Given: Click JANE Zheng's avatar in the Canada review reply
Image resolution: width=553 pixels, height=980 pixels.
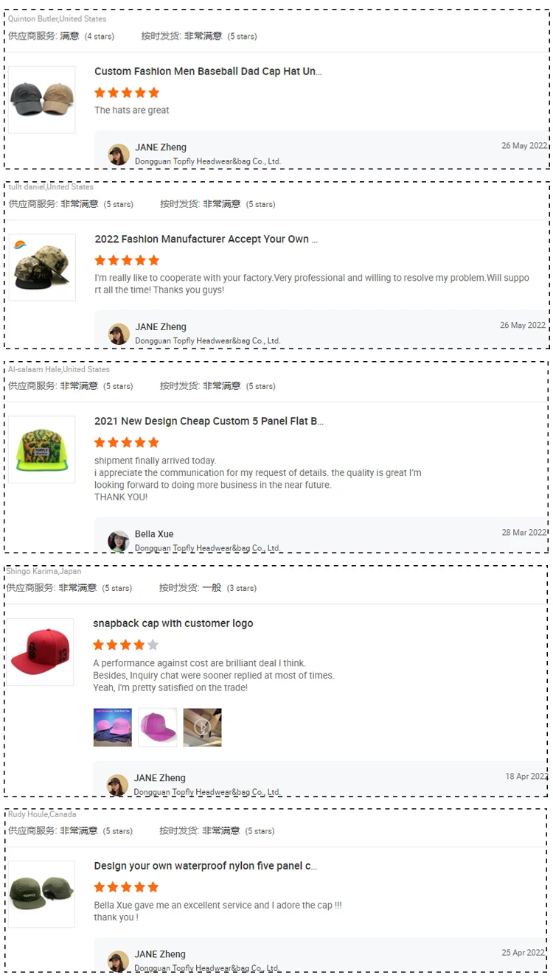Looking at the screenshot, I should 119,961.
